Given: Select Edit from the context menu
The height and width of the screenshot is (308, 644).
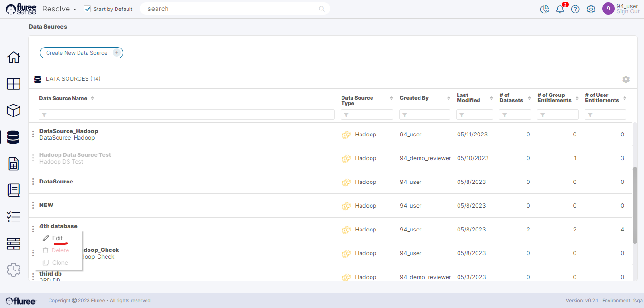Looking at the screenshot, I should pyautogui.click(x=57, y=238).
